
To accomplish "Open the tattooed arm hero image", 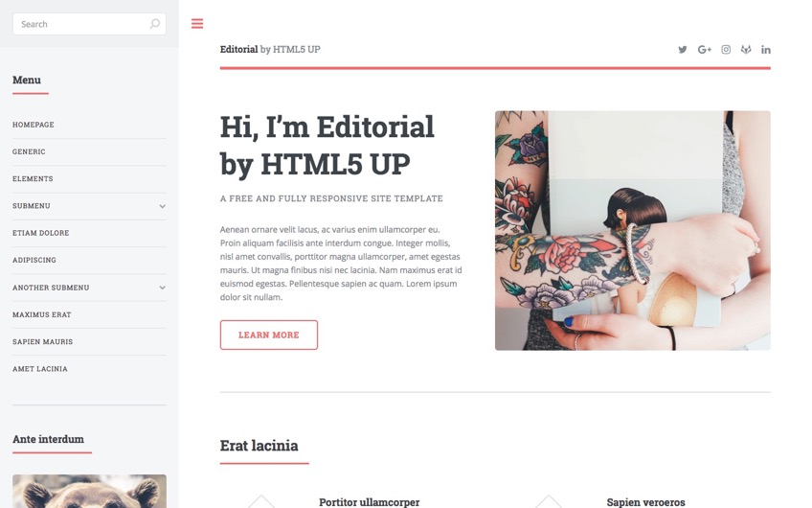I will [x=632, y=231].
